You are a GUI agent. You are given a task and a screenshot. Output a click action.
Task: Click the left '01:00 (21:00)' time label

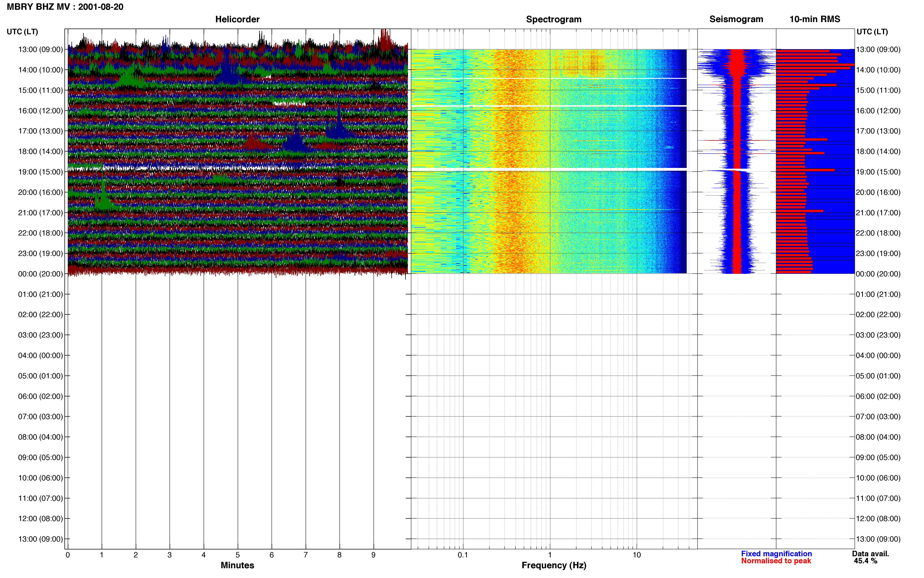pos(41,294)
